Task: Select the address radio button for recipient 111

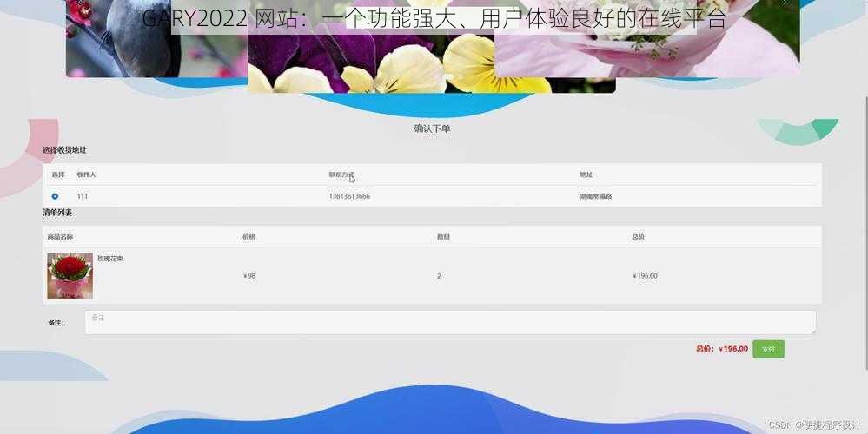Action: (x=55, y=196)
